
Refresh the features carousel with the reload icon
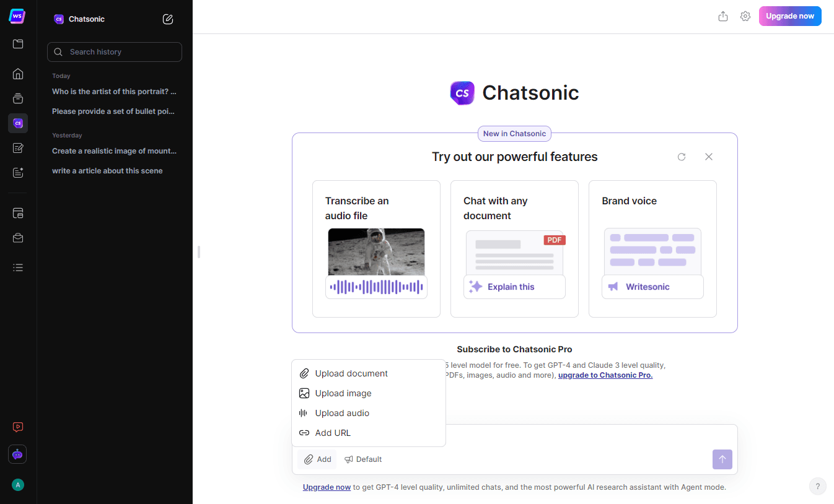point(682,157)
